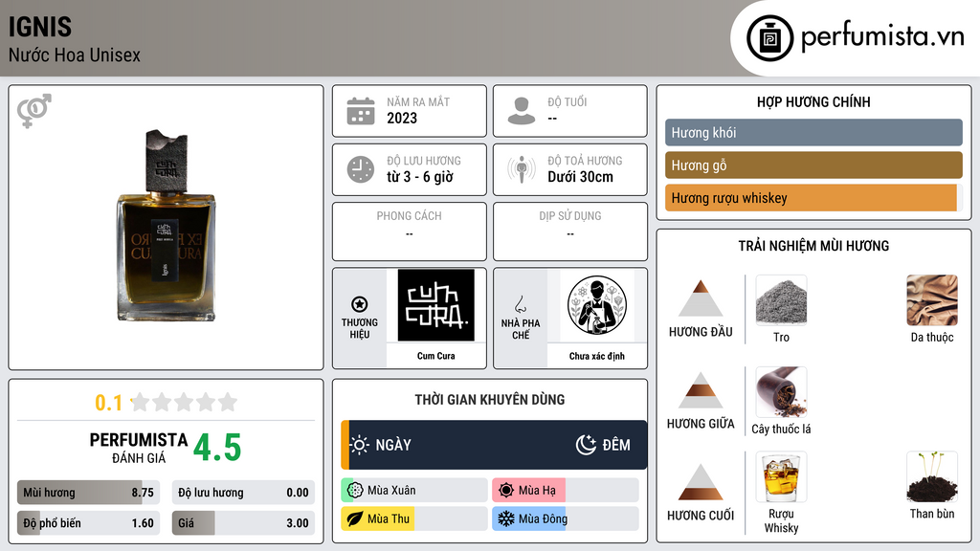
Task: Click the Cây thuốc lá tobacco pipe image
Action: [781, 392]
